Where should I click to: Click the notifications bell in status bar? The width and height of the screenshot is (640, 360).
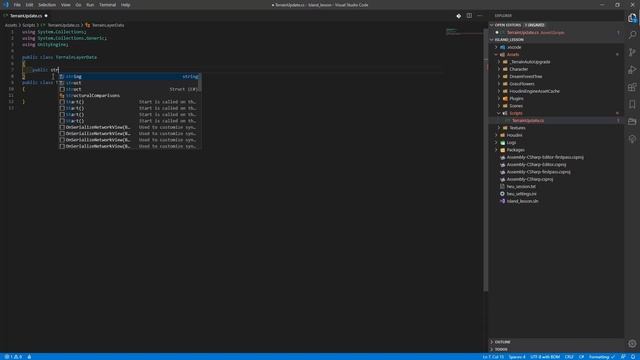tap(633, 357)
